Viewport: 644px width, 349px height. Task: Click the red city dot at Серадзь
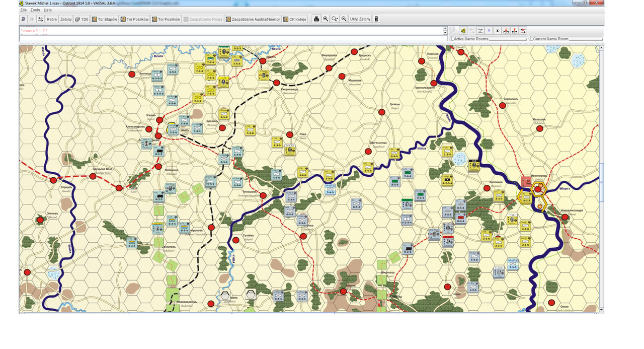53,180
